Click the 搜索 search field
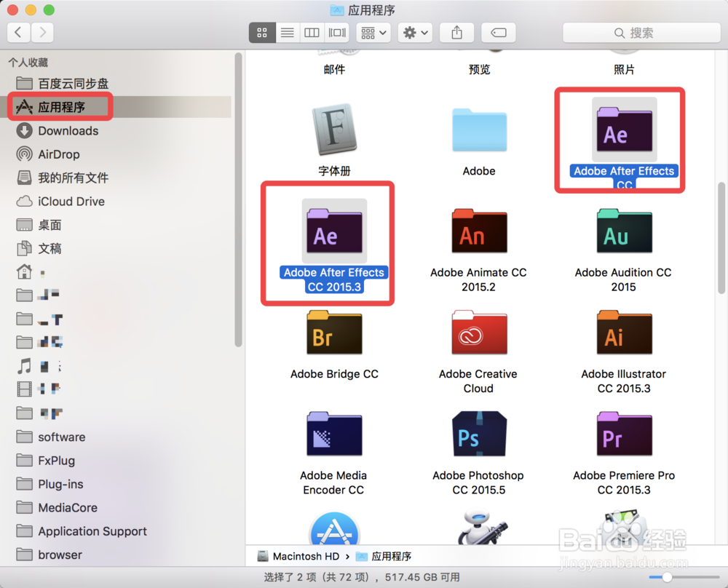Screen dimensions: 728x588 click(x=641, y=33)
